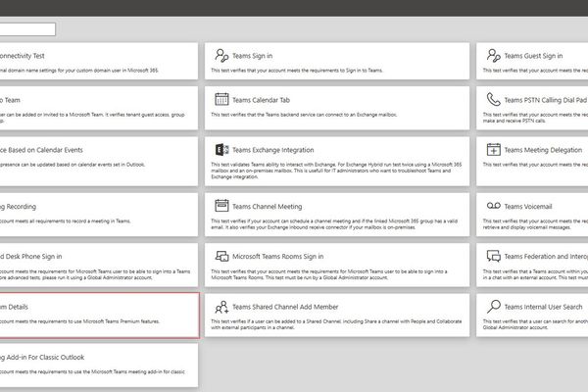Open the Teams Federation and Interop title
The height and width of the screenshot is (392, 588).
546,257
